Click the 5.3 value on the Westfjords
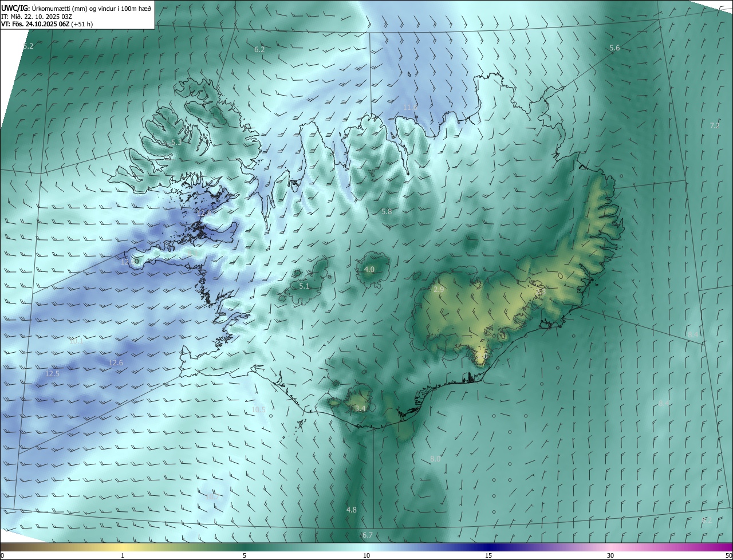This screenshot has height=560, width=733. (x=176, y=142)
